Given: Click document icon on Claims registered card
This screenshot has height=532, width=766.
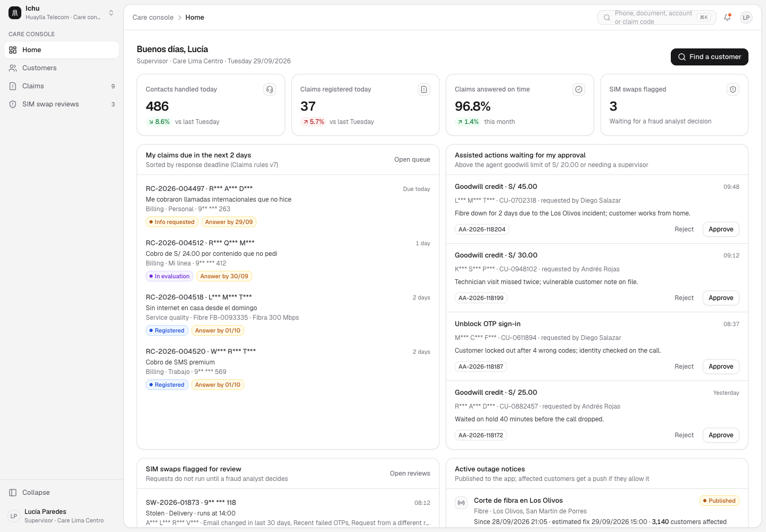Looking at the screenshot, I should click(424, 89).
